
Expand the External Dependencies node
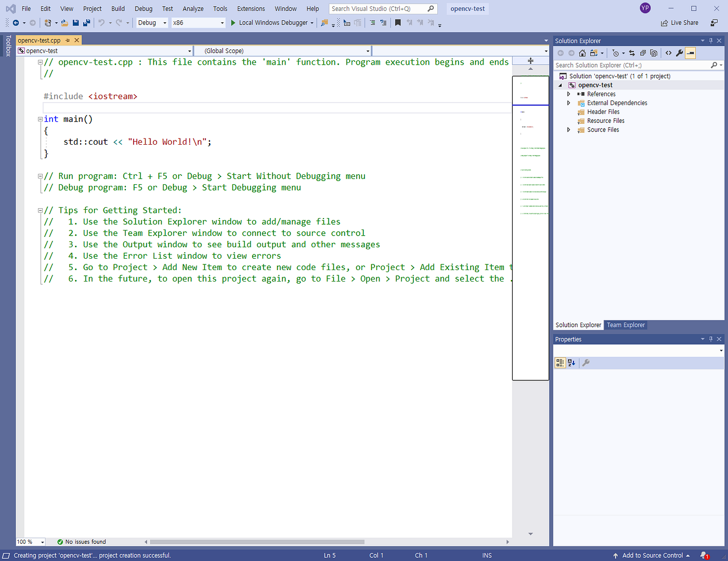click(568, 103)
